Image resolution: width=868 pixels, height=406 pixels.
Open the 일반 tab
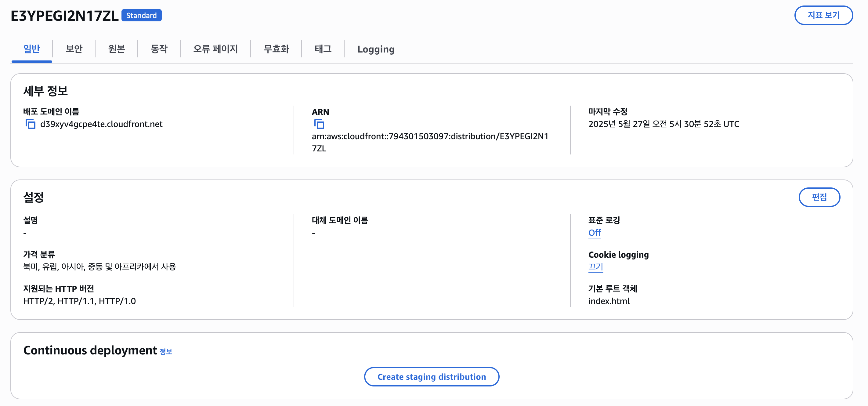point(32,49)
